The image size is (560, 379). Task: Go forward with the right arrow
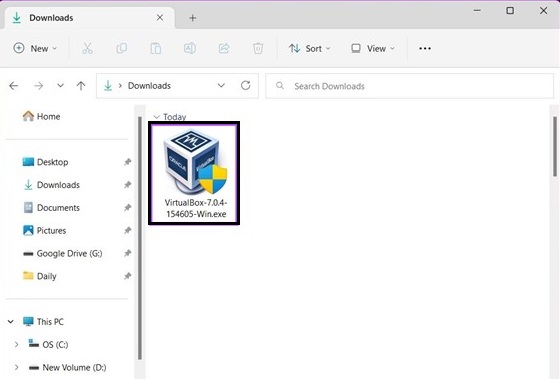39,86
